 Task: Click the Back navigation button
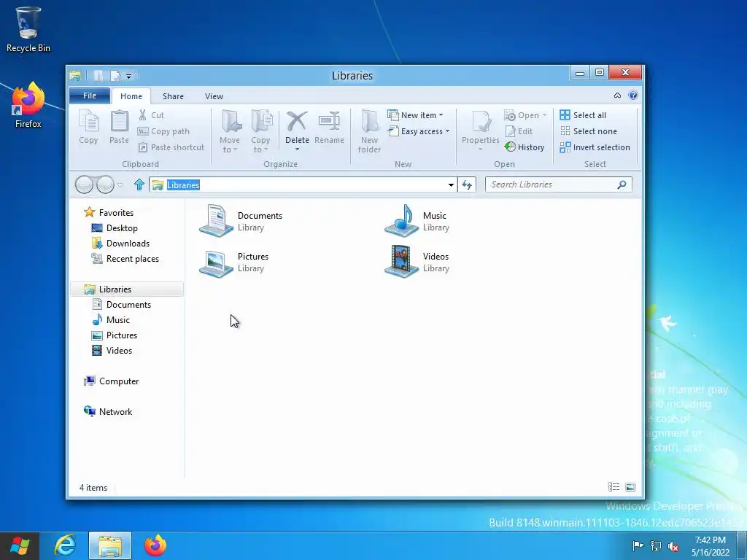[x=85, y=184]
